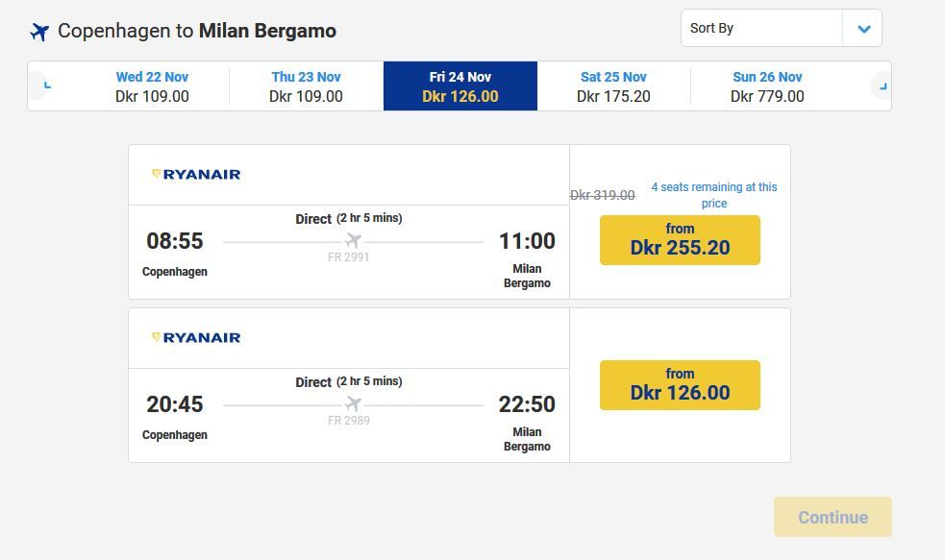
Task: Open the Sort By dropdown
Action: pyautogui.click(x=761, y=28)
